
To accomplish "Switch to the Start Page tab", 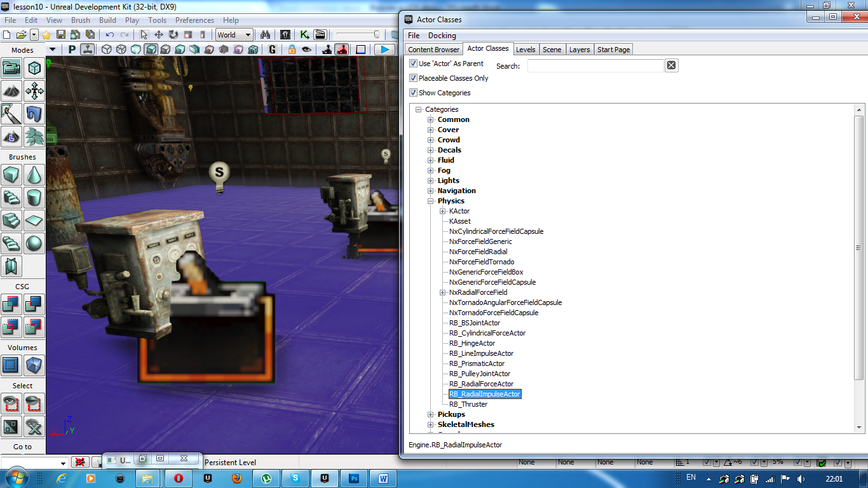I will (x=614, y=50).
